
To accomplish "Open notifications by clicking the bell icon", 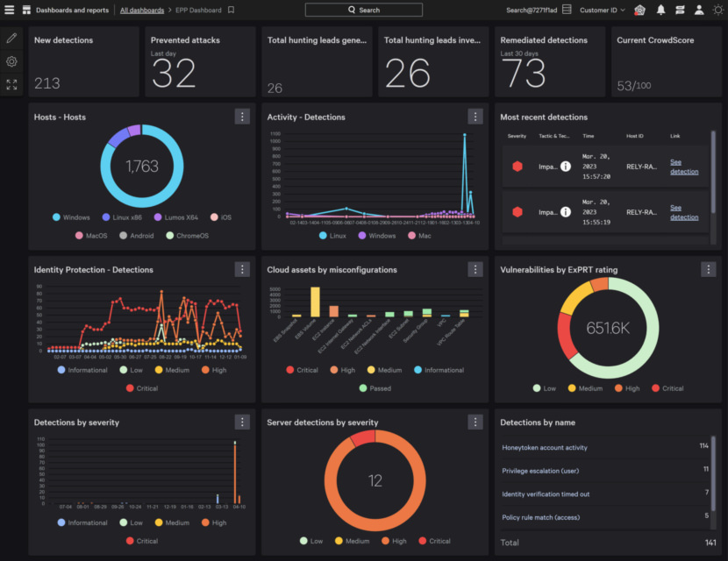I will coord(662,10).
